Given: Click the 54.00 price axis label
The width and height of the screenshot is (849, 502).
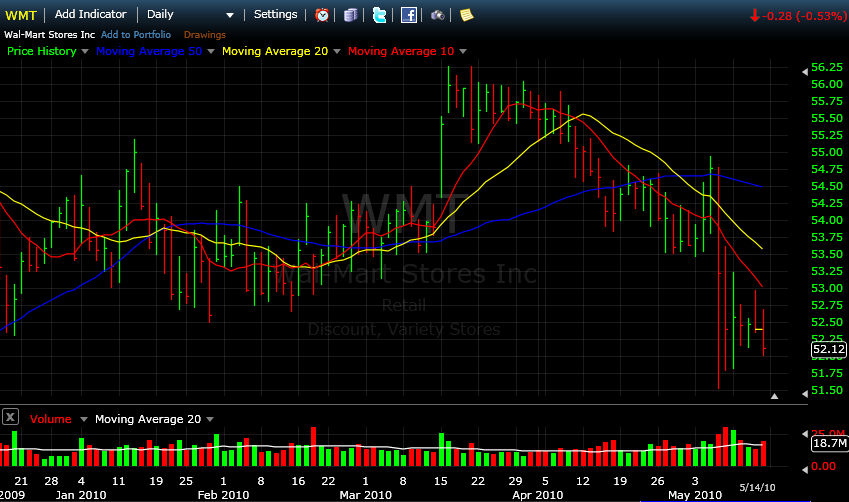Looking at the screenshot, I should 827,220.
